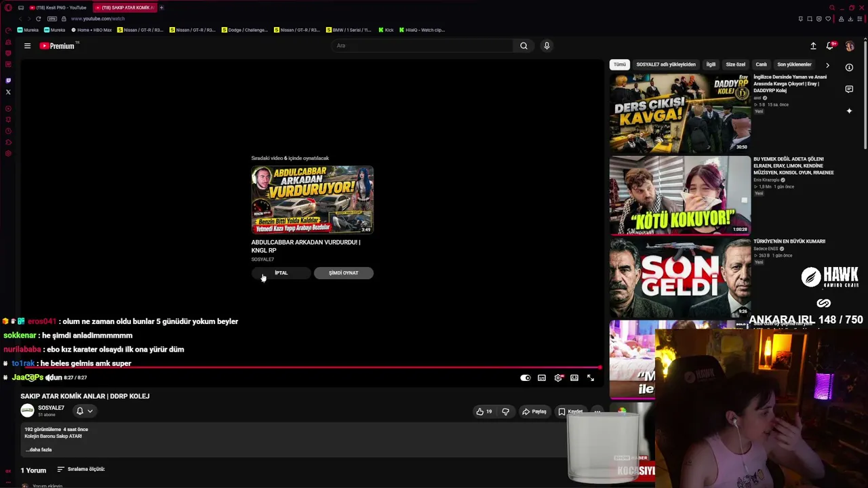Screen dimensions: 868x488
Task: Open the Opera menu logo
Action: click(8, 7)
